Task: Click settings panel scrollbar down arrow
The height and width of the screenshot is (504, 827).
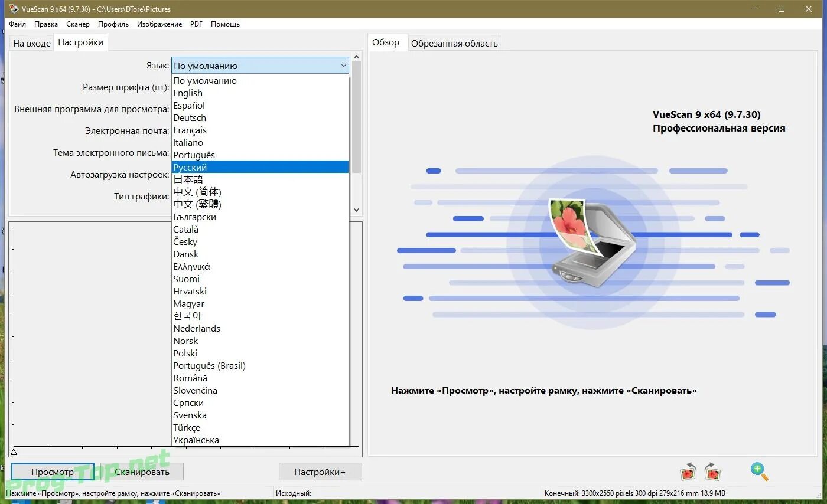Action: coord(356,210)
